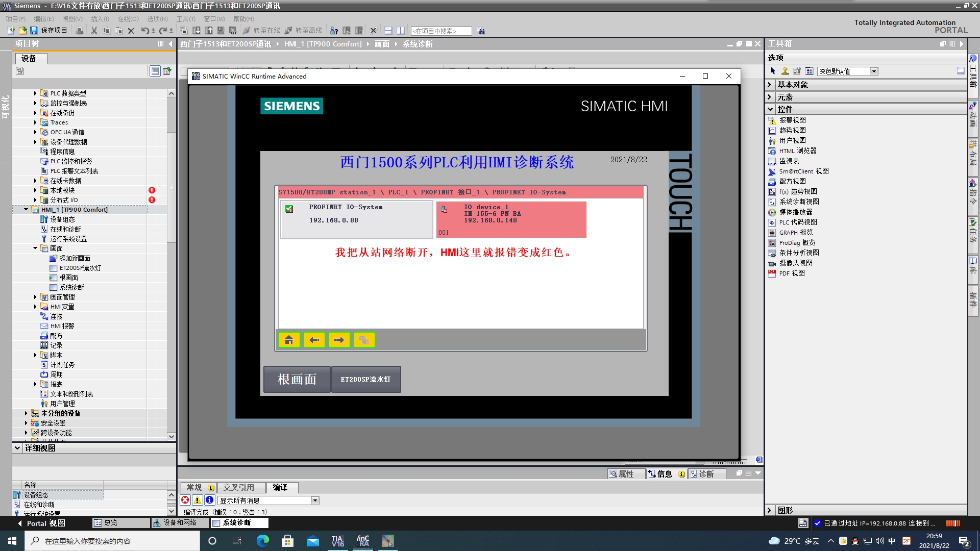Image resolution: width=980 pixels, height=551 pixels.
Task: Open the 项目(P) menu
Action: (x=15, y=19)
